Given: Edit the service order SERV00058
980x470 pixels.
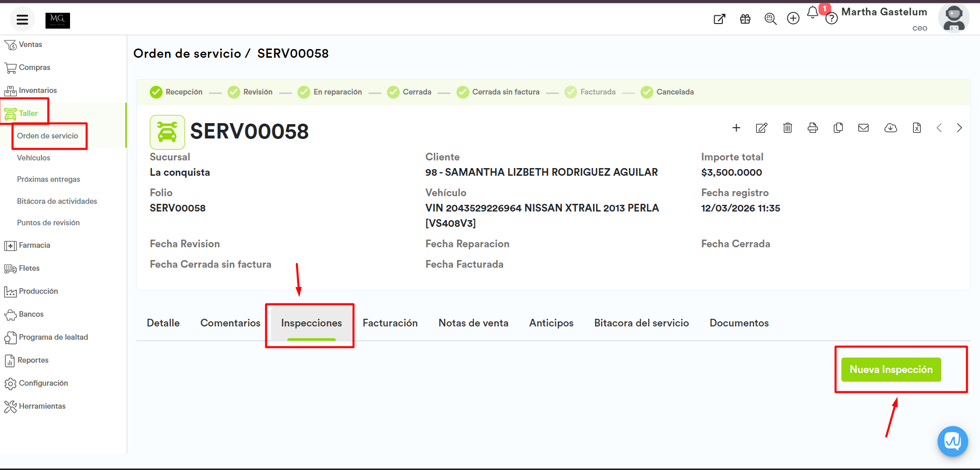Looking at the screenshot, I should [x=762, y=128].
